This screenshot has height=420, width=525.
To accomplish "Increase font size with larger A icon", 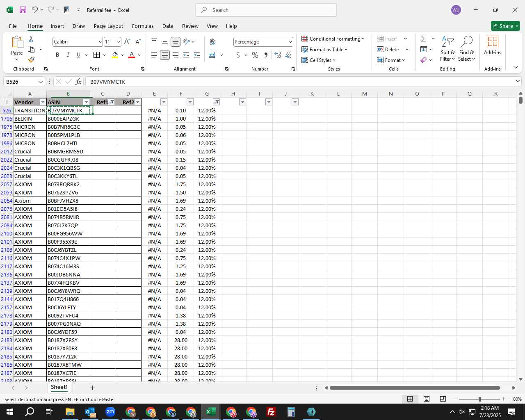I will [127, 42].
